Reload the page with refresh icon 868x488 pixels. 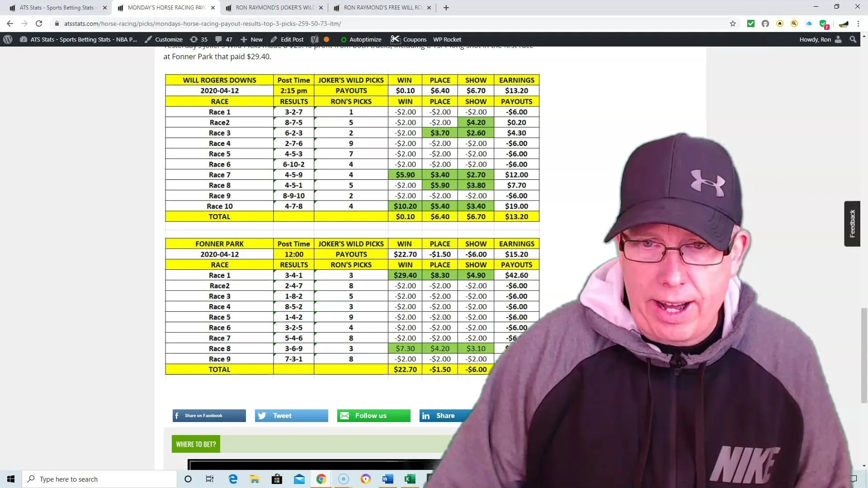(39, 23)
